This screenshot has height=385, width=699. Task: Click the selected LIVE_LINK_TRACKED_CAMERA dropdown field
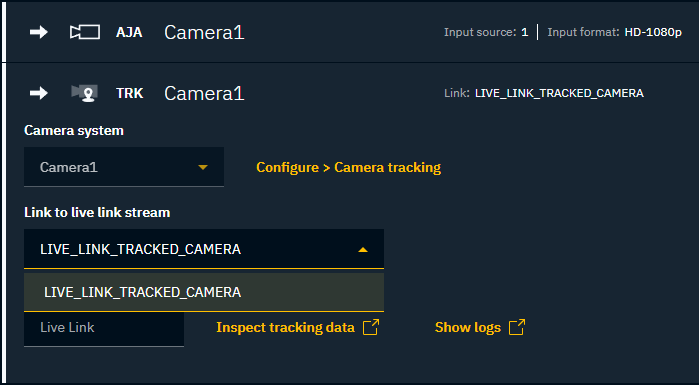[204, 249]
